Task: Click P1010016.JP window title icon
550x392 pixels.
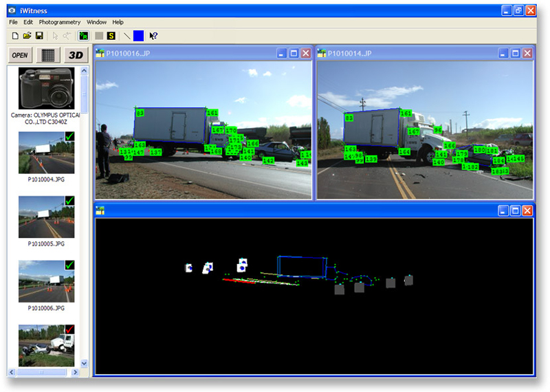Action: (100, 53)
